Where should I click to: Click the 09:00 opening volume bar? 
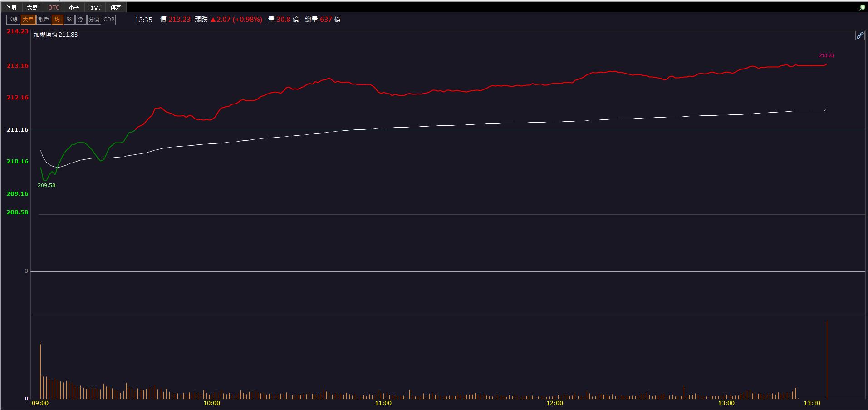(40, 371)
